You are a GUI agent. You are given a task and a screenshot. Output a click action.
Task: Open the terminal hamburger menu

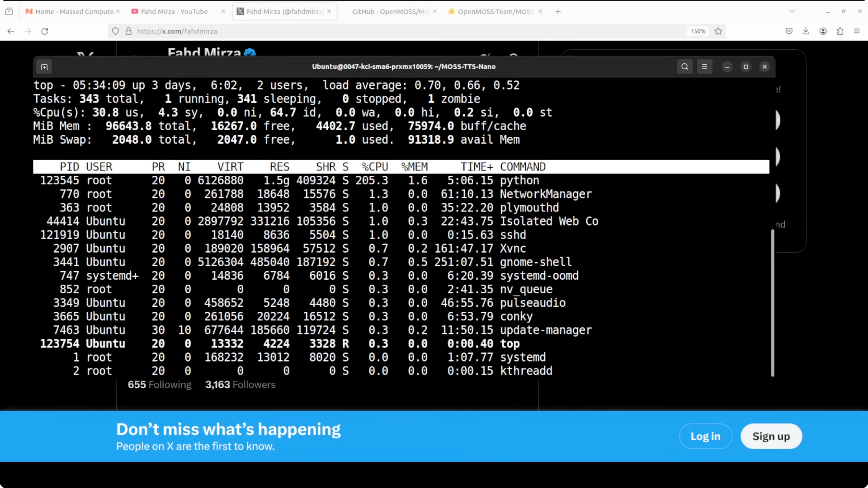(705, 66)
